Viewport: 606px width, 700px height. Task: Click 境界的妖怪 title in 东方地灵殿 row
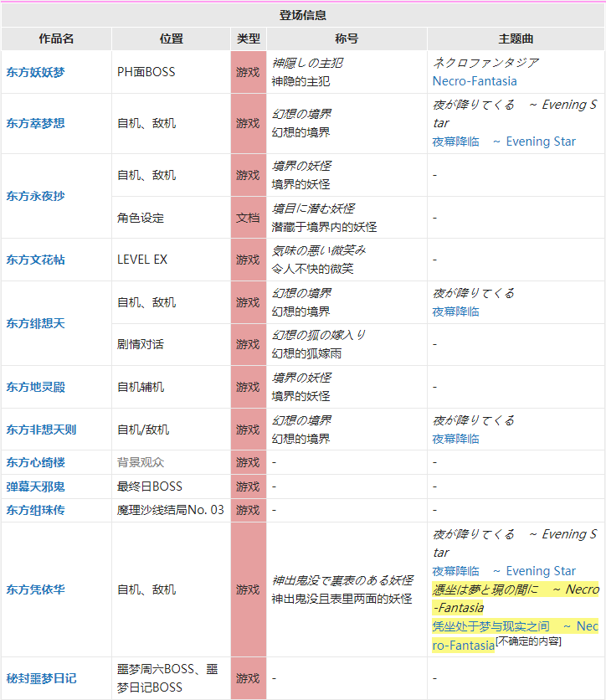pos(300,396)
